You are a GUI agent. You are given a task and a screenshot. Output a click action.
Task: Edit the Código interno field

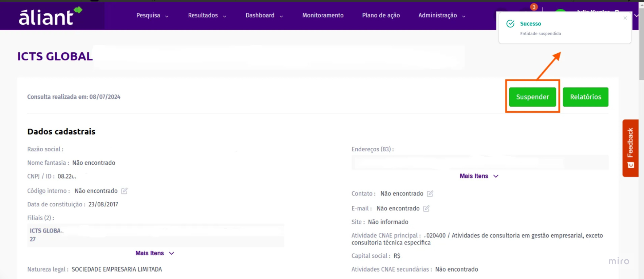(125, 191)
